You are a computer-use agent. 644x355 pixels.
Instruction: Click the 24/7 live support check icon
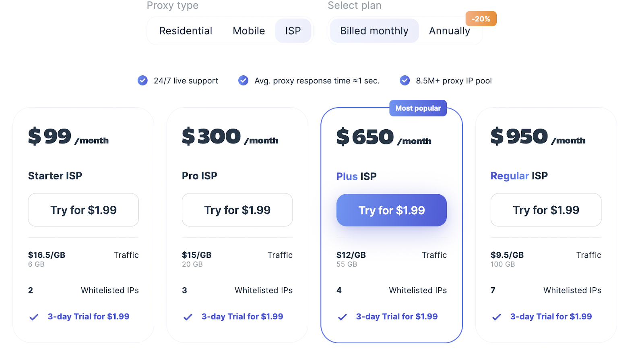pyautogui.click(x=142, y=81)
